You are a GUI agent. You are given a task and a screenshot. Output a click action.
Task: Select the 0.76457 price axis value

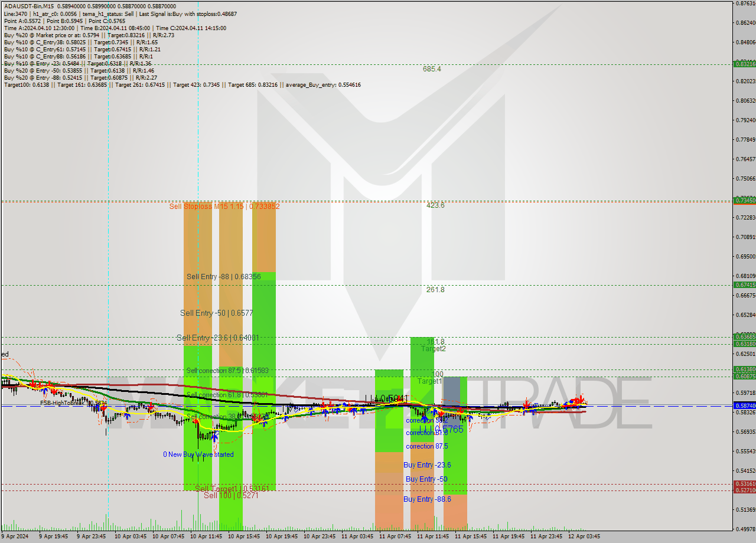click(745, 159)
